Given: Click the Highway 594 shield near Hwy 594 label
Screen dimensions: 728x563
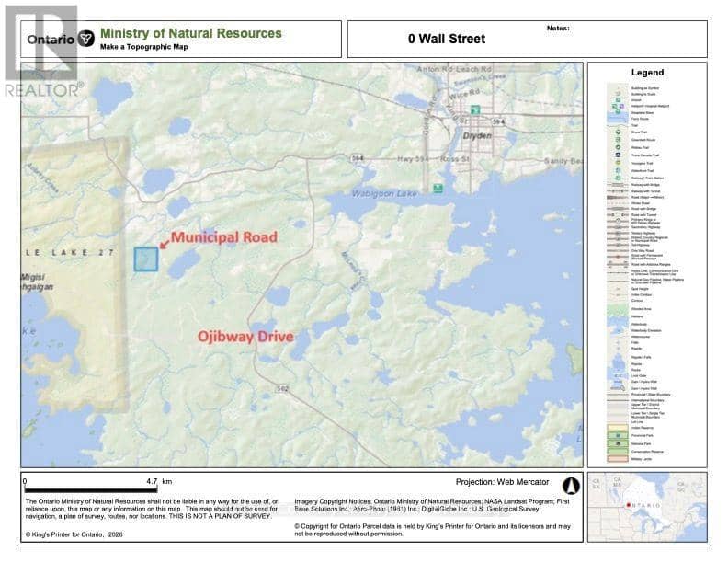Looking at the screenshot, I should [357, 158].
